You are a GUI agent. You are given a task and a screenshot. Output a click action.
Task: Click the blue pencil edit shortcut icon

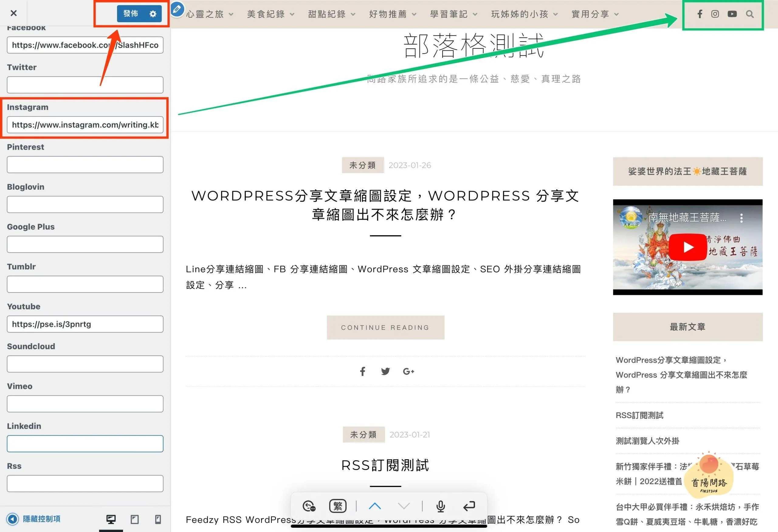tap(177, 9)
